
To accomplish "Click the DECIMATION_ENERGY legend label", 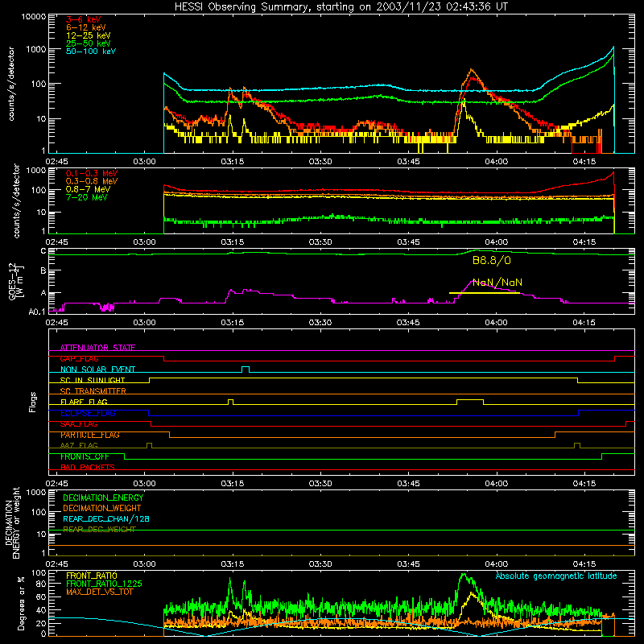I will pyautogui.click(x=103, y=497).
